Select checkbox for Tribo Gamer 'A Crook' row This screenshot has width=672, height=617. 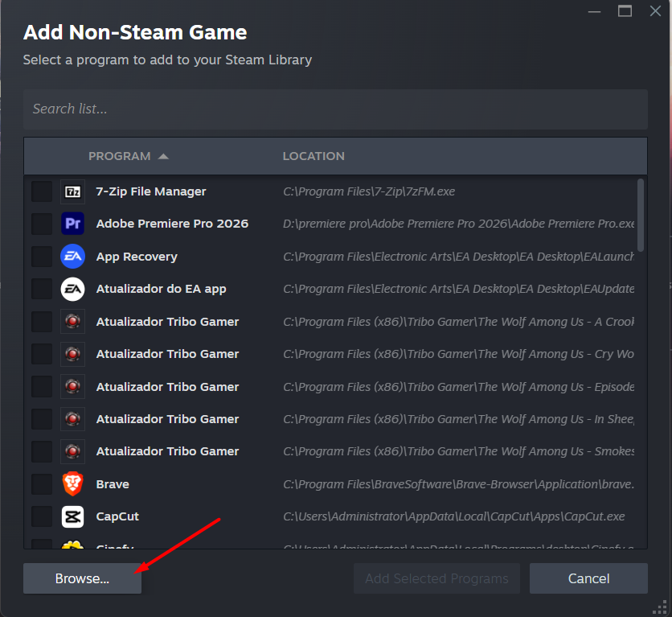click(42, 322)
